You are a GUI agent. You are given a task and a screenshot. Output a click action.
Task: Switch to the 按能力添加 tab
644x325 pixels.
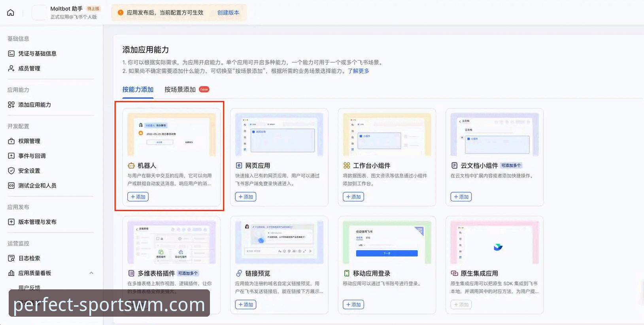(x=138, y=89)
